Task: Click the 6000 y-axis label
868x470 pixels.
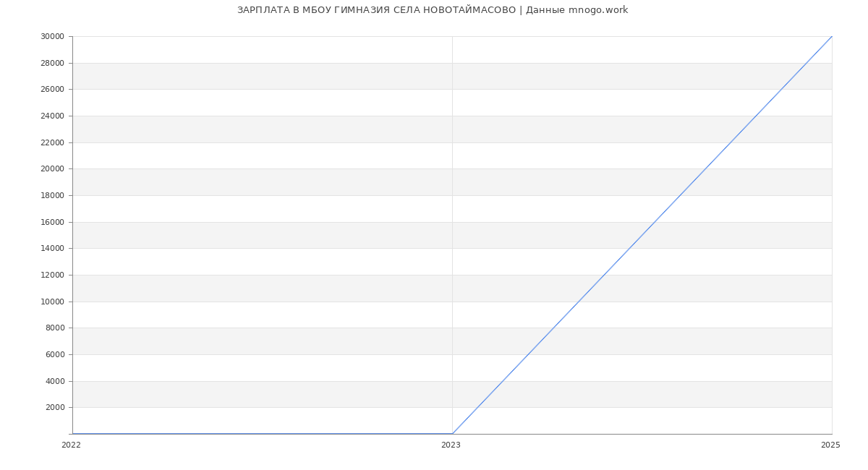Action: 55,355
